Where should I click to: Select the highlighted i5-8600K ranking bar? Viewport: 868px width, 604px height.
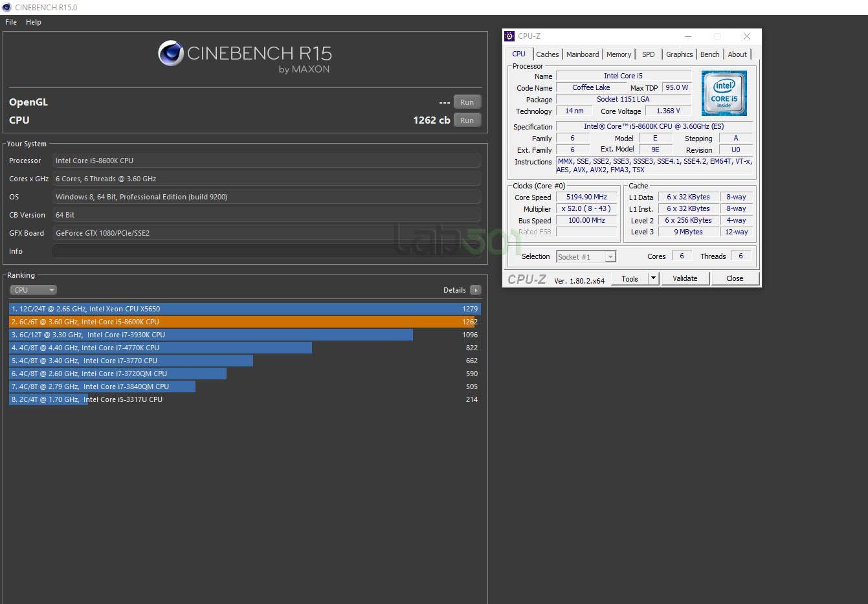244,322
